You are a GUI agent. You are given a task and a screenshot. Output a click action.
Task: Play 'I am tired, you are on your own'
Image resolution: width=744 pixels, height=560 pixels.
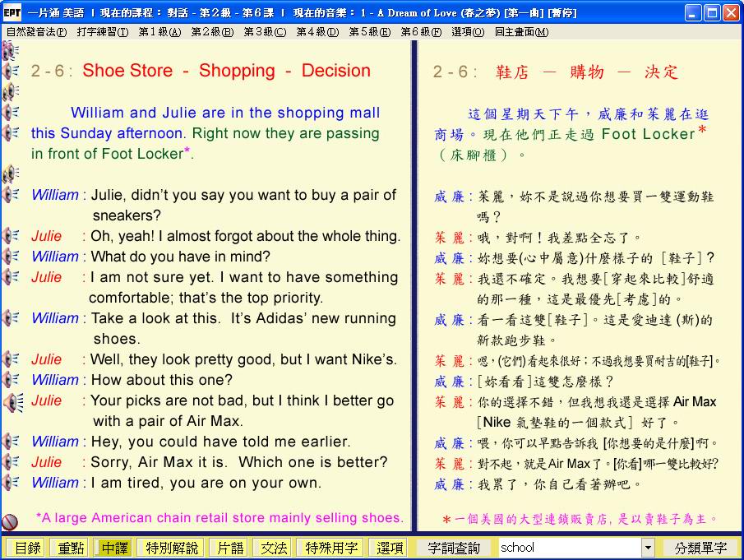click(x=11, y=483)
